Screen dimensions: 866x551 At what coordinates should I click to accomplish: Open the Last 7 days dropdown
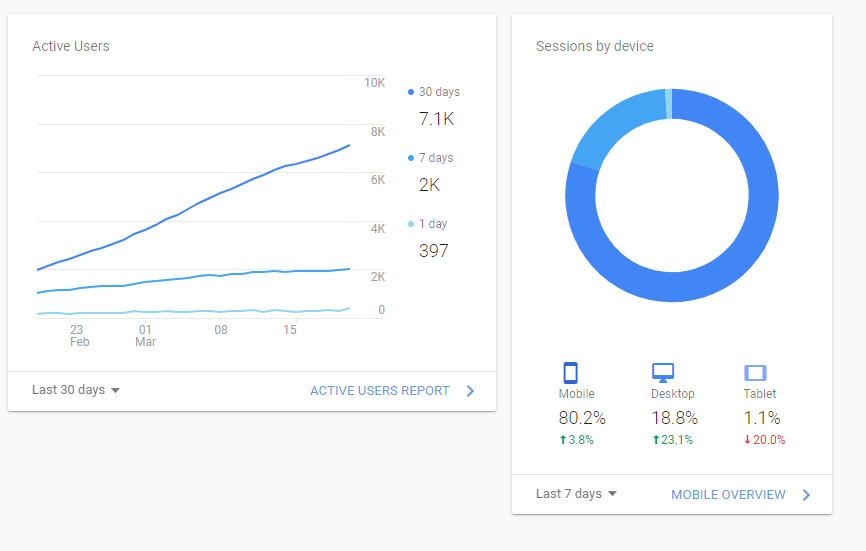[x=577, y=494]
